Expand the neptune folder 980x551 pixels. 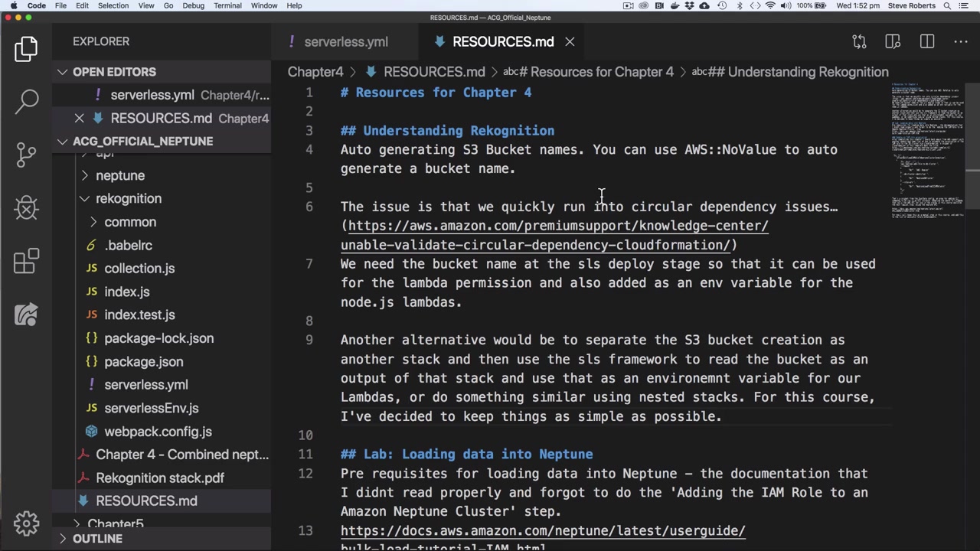(120, 175)
